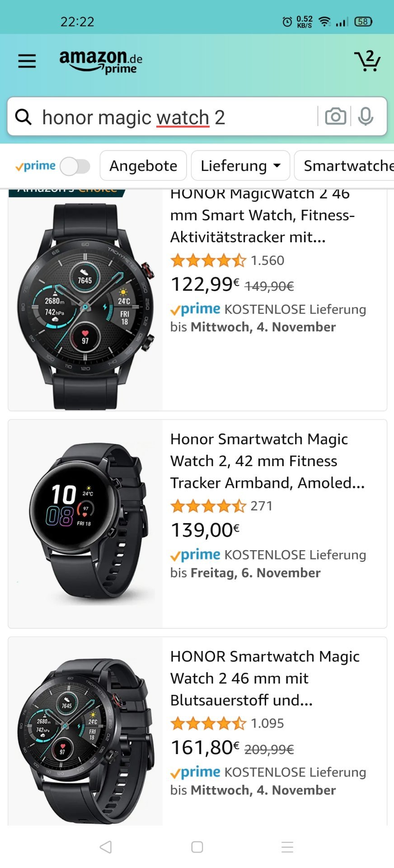Select the Angebote filter chip
Viewport: 394px width, 868px height.
click(143, 165)
